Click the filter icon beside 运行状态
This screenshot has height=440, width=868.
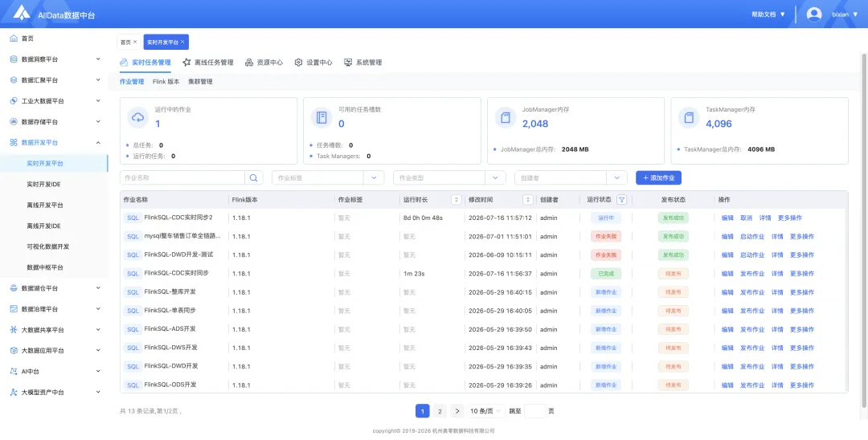[x=621, y=200]
